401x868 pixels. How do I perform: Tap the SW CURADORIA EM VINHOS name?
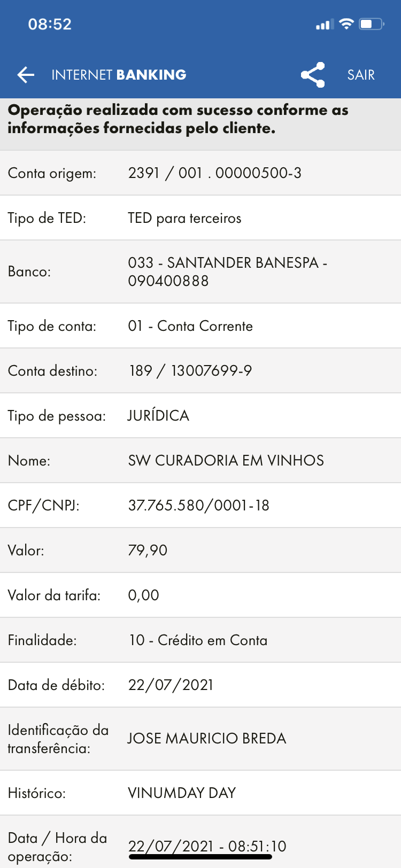click(226, 460)
